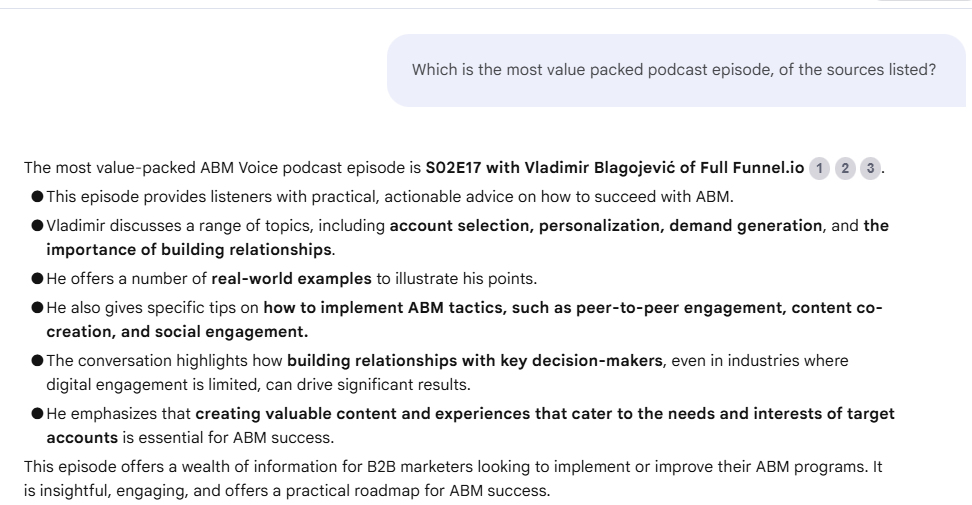972x505 pixels.
Task: Click bold text 'account selection, personalization, demand generation'
Action: (x=605, y=226)
